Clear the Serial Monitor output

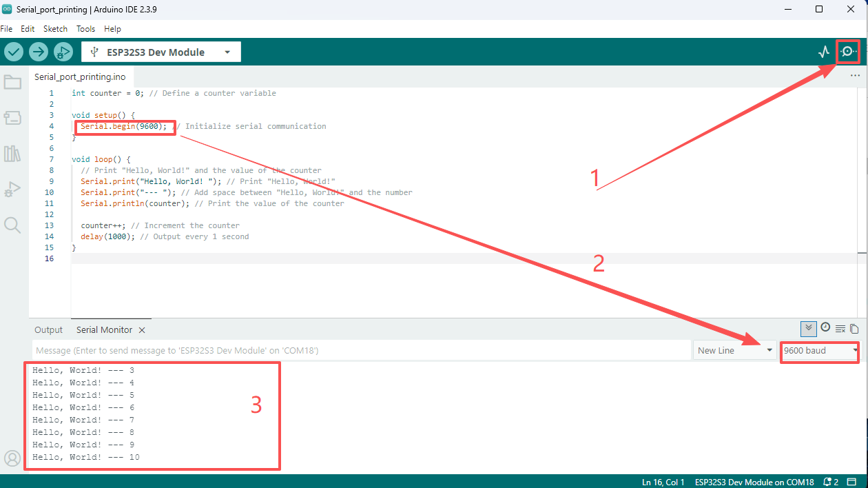pyautogui.click(x=840, y=329)
